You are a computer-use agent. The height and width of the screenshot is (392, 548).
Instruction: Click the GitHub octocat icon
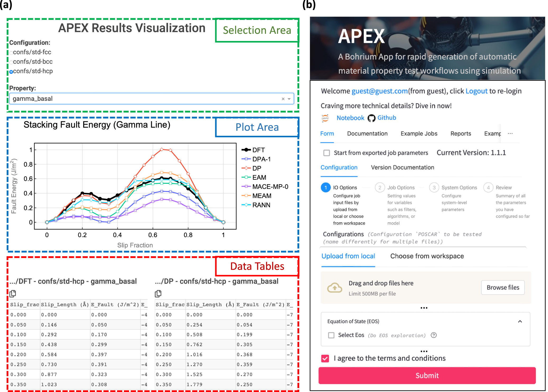coord(371,118)
